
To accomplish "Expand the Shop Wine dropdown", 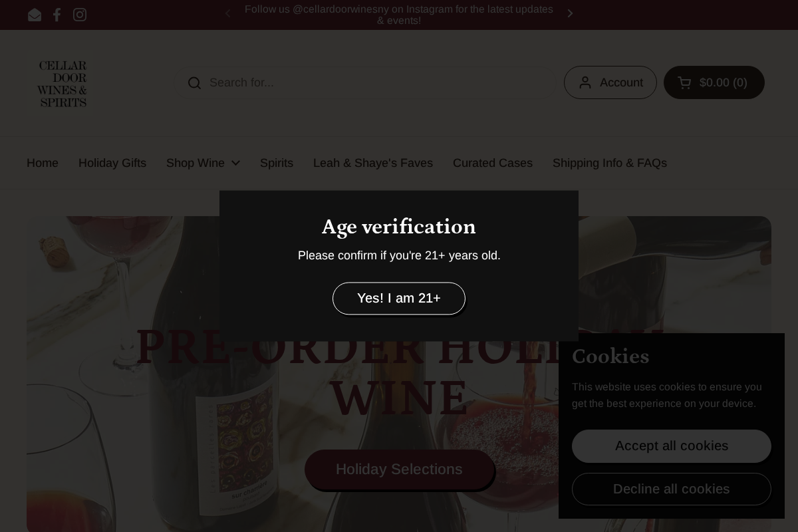I will 196,163.
